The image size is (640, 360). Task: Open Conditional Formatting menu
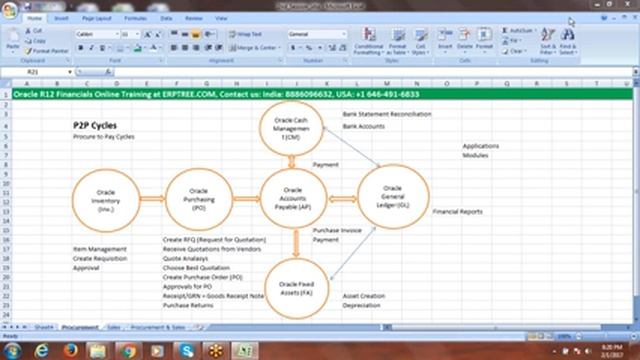pos(369,41)
